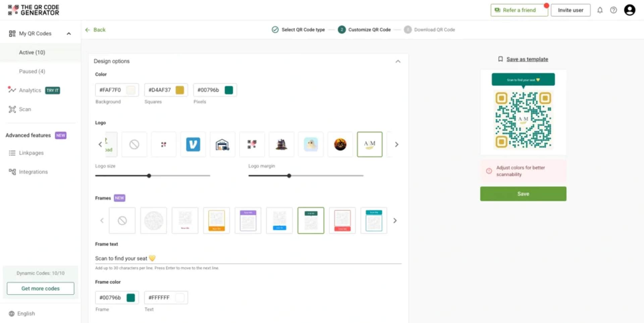Choose the haunted house logo
Viewport: 644px width, 323px height.
coord(281,144)
